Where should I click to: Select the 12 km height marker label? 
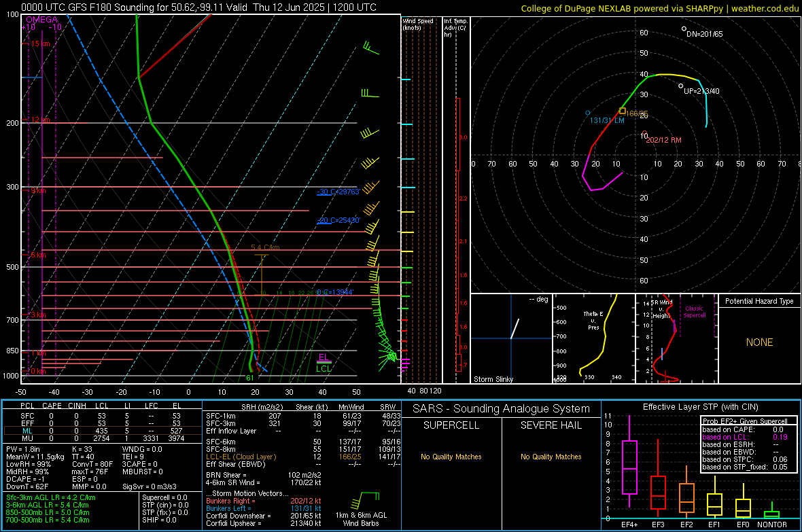[x=40, y=120]
